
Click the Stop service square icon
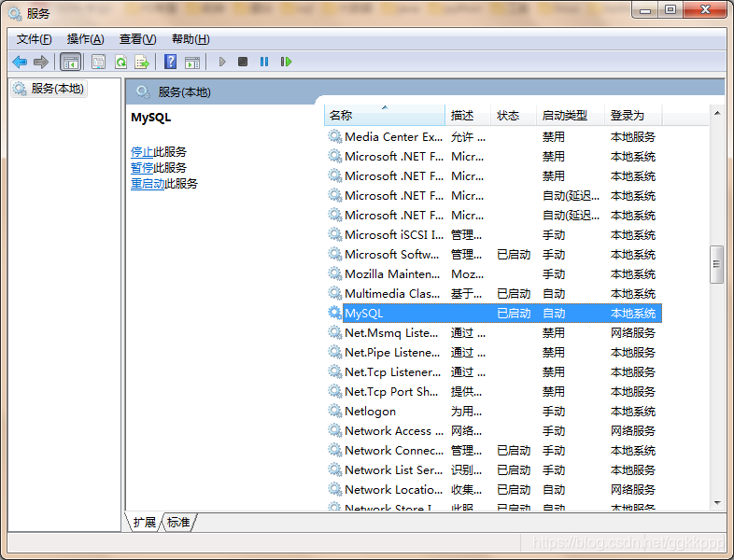click(x=243, y=62)
